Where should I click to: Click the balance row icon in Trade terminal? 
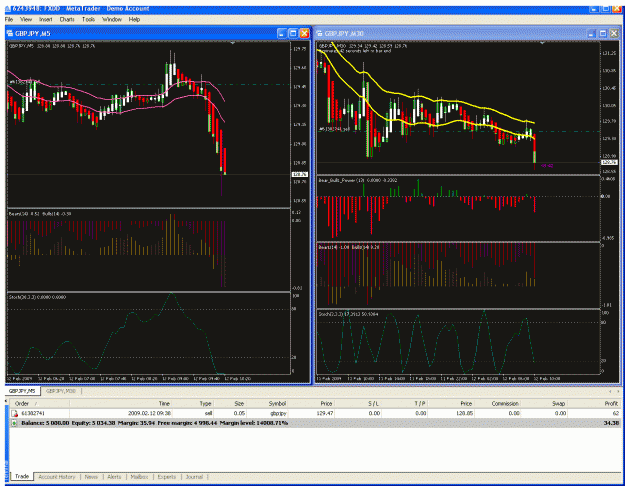(x=14, y=423)
